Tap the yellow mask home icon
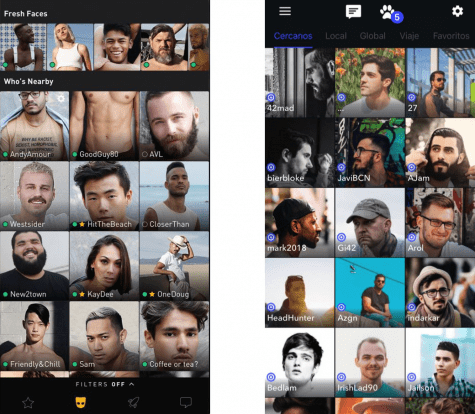475x414 pixels. [x=80, y=402]
